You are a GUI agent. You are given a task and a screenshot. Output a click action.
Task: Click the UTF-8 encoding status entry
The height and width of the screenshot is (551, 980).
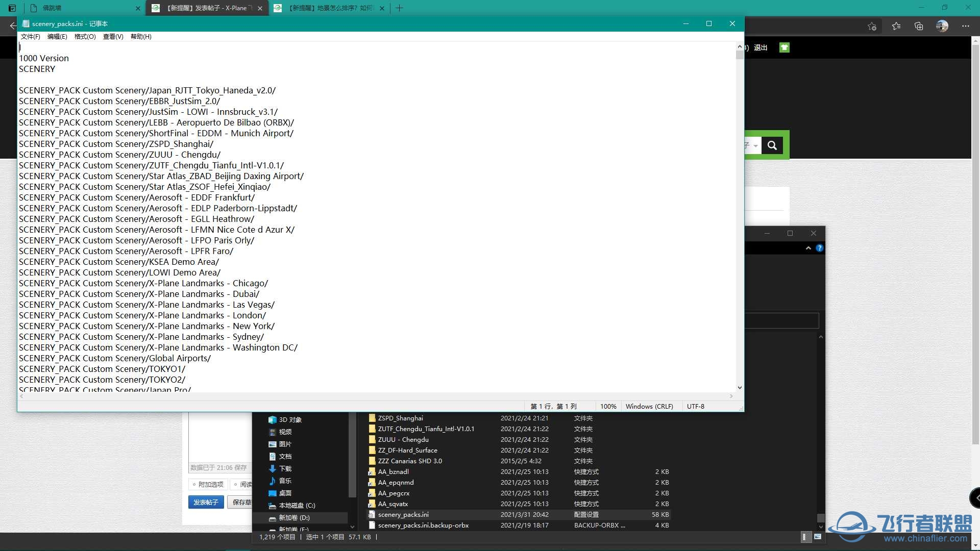point(695,406)
